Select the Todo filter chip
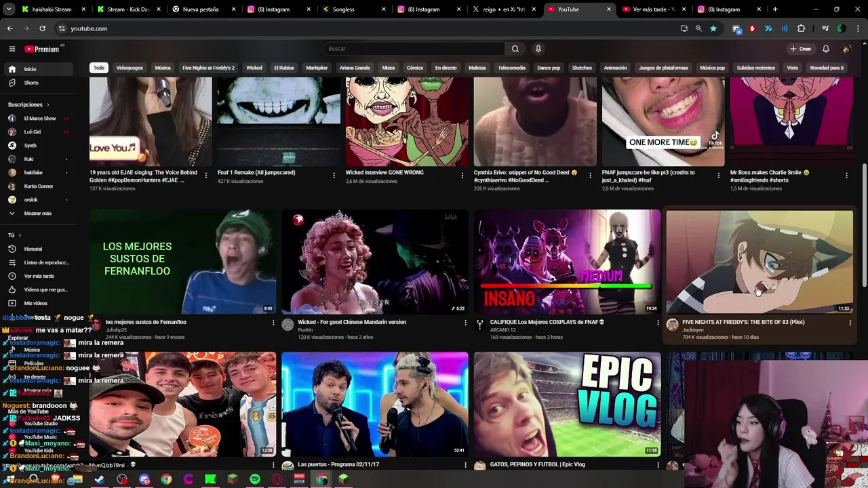Viewport: 868px width, 488px height. (99, 68)
